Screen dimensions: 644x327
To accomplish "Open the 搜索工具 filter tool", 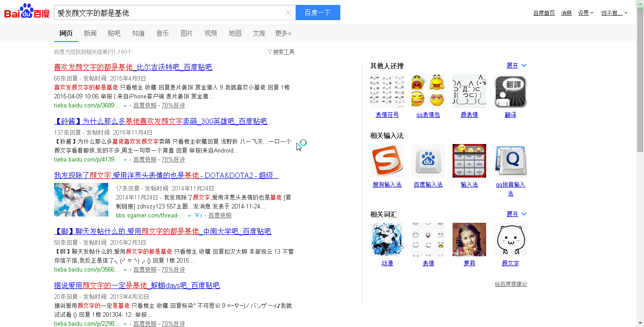I will 281,52.
